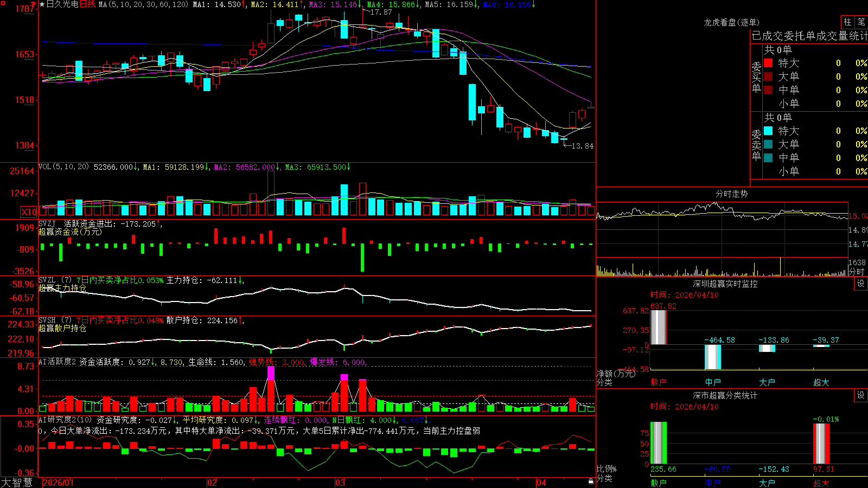
Task: Click the 97.31 超大 bar in 深市超赢分类统计
Action: (821, 444)
